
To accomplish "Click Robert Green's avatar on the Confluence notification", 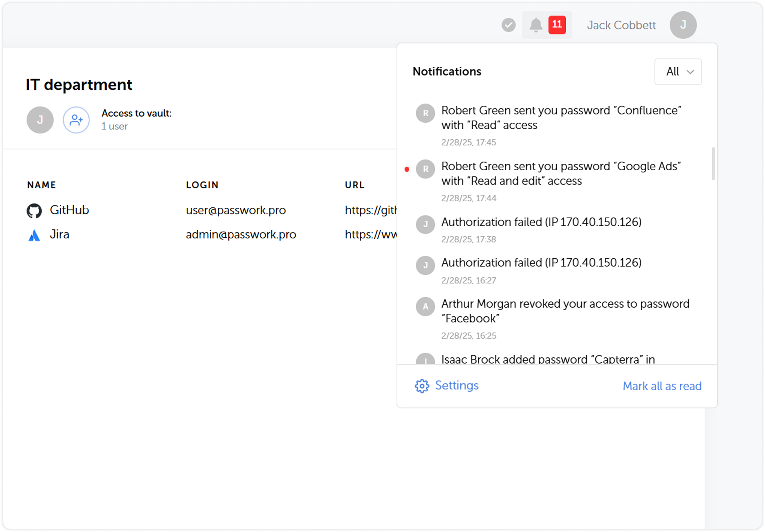I will pos(425,114).
